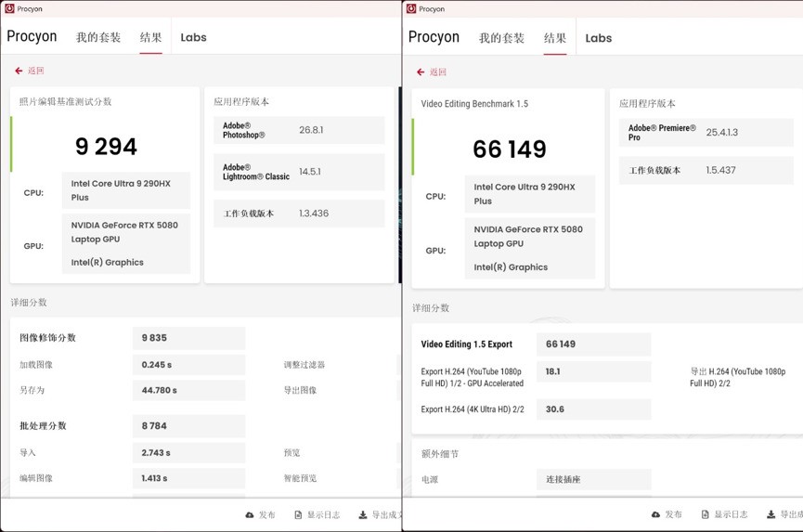The height and width of the screenshot is (532, 803).
Task: Click show log document icon in left window
Action: (x=298, y=515)
